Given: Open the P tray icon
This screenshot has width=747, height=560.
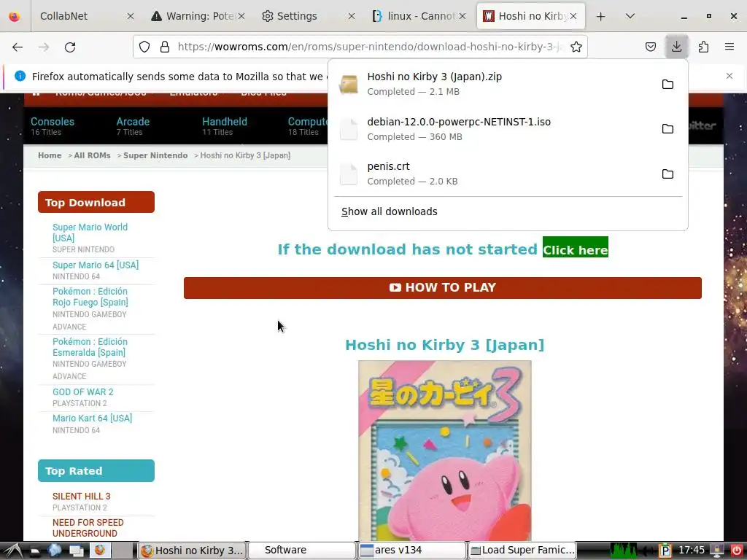Looking at the screenshot, I should (665, 551).
